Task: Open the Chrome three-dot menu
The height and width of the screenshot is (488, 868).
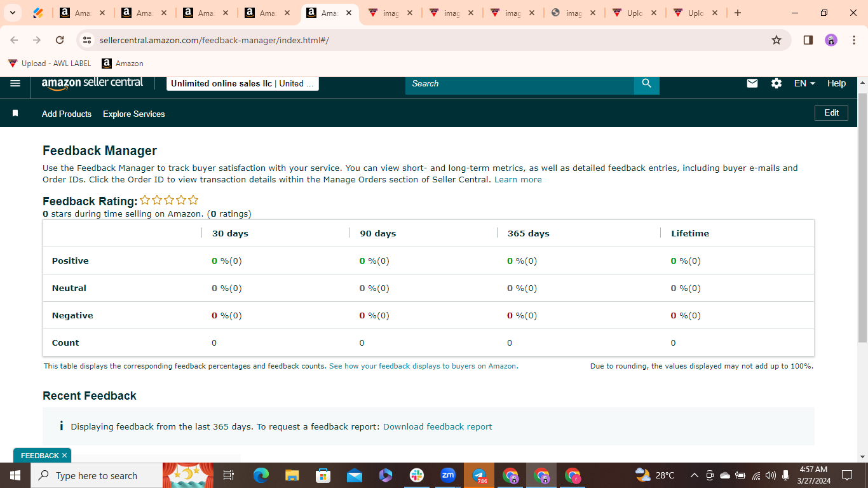Action: [854, 40]
